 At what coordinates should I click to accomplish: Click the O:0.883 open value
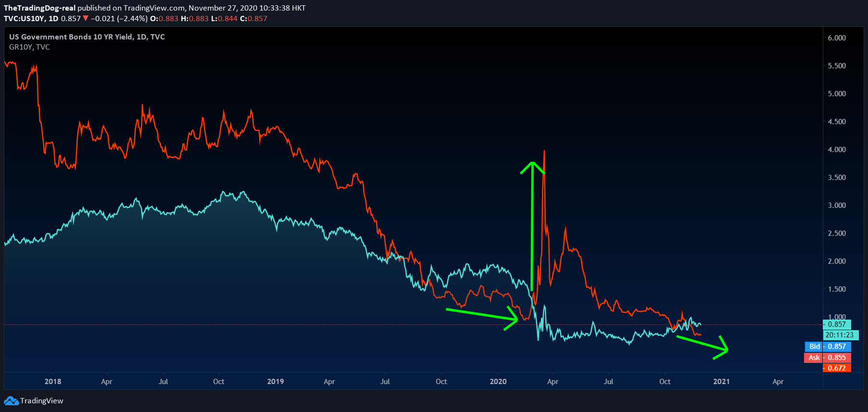(x=164, y=18)
